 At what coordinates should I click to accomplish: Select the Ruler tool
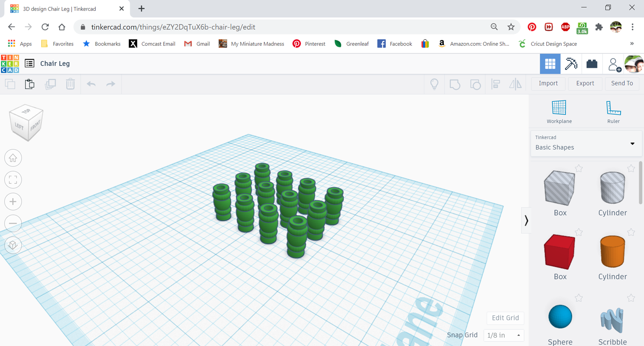(613, 112)
